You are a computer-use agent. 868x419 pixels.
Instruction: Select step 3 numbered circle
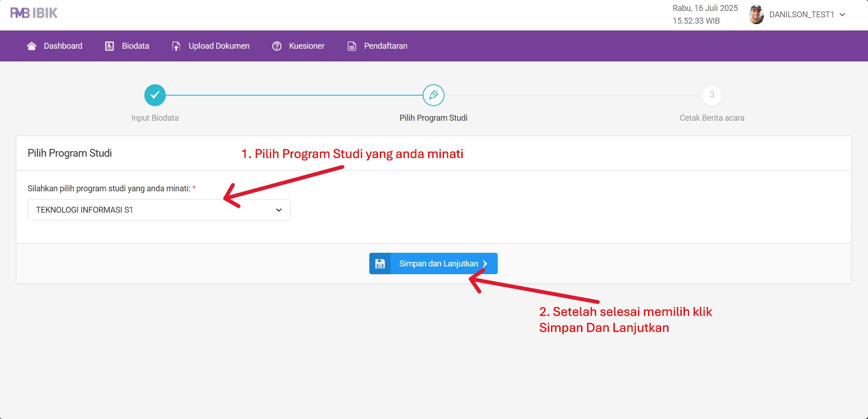[712, 95]
